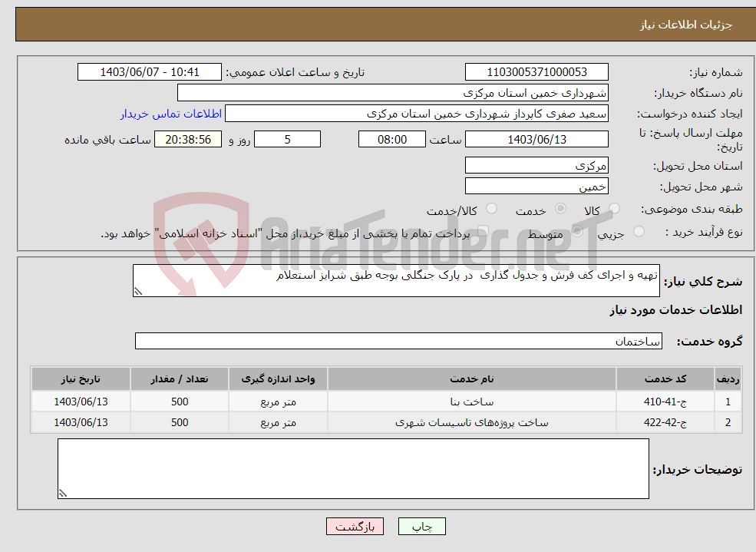Click the deadline date field 1403/06/13
Viewport: 756px width, 552px height.
536,139
